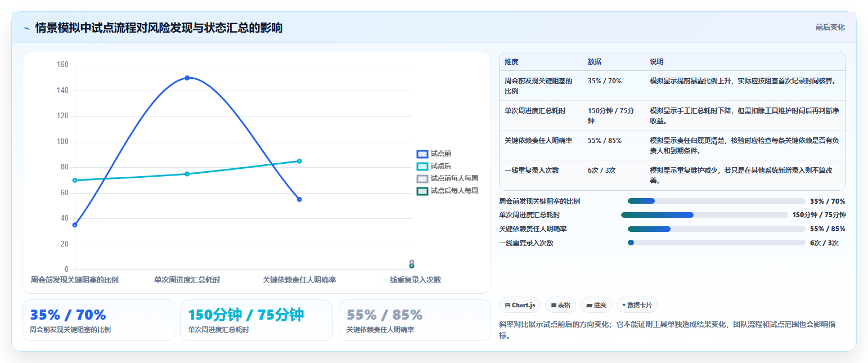Click the description starting 模拟显示手工汇总耗时下降
Image resolution: width=868 pixels, height=363 pixels.
[x=744, y=115]
